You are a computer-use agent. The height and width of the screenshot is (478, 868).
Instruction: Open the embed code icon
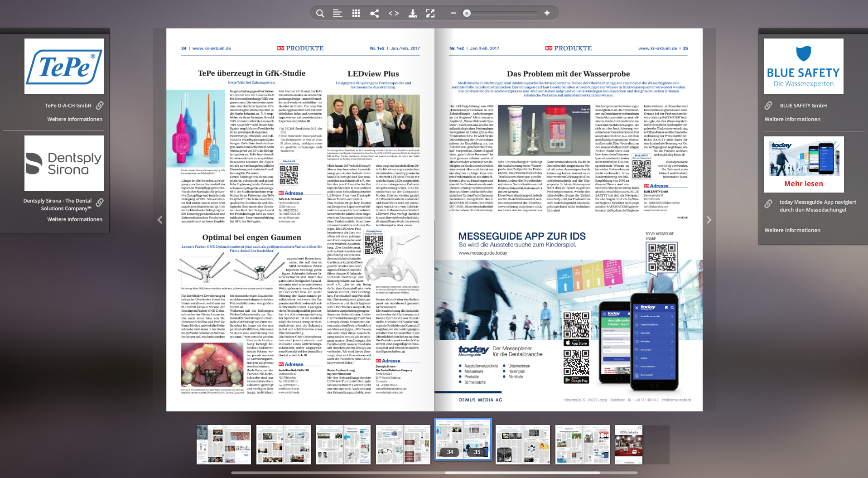click(x=394, y=13)
